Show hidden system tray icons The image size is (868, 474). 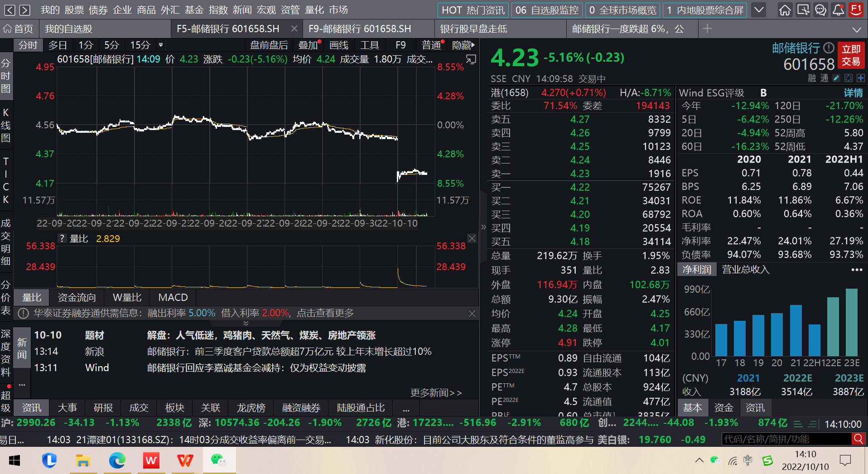tap(699, 460)
